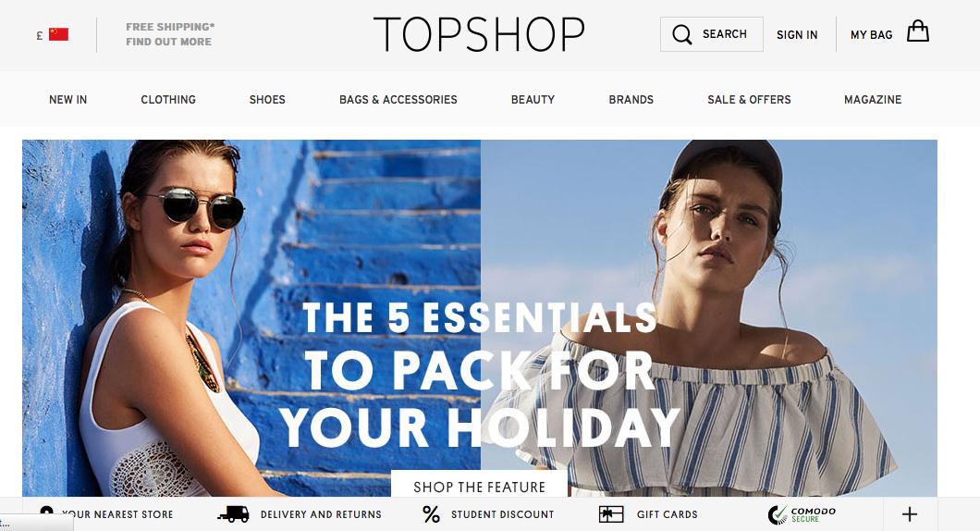Screen dimensions: 980x531
Task: Expand footer with the plus icon
Action: (x=910, y=514)
